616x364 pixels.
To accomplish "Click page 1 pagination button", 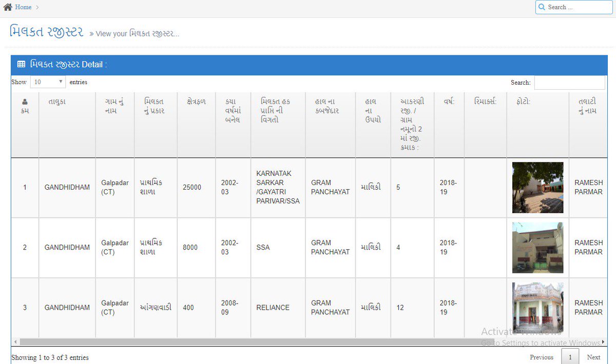I will coord(570,357).
